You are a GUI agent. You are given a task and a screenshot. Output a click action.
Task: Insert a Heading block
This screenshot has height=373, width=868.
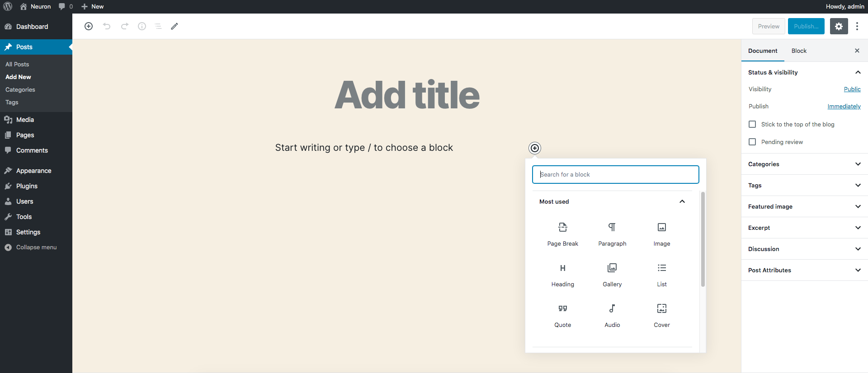click(x=562, y=275)
